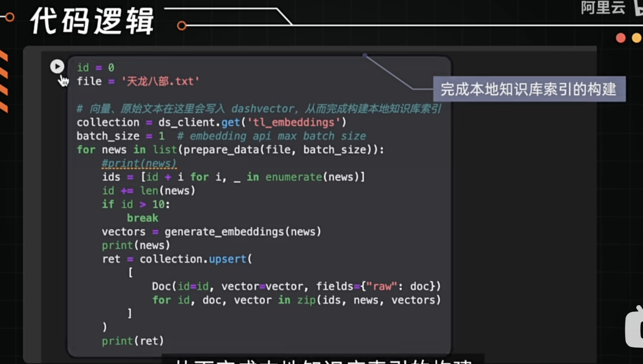This screenshot has width=643, height=364.
Task: Click the red dot near the top right
Action: coord(621,38)
